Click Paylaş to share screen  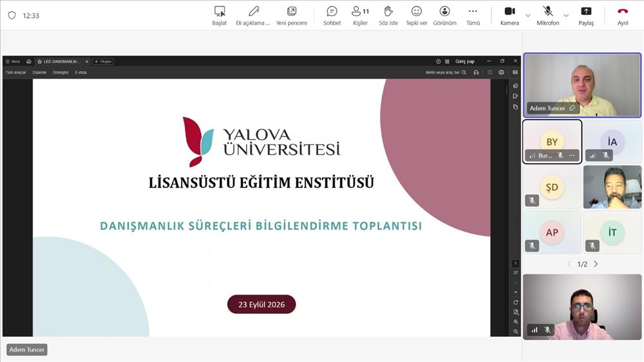point(586,15)
